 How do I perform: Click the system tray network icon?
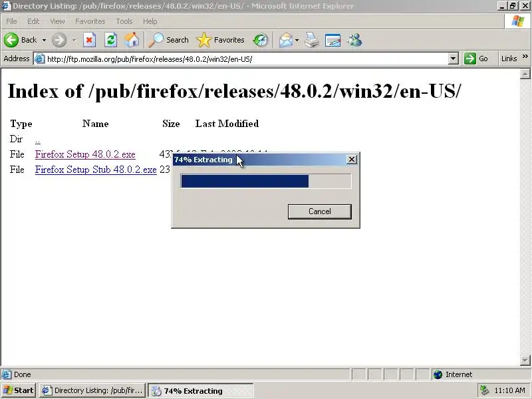coord(485,390)
